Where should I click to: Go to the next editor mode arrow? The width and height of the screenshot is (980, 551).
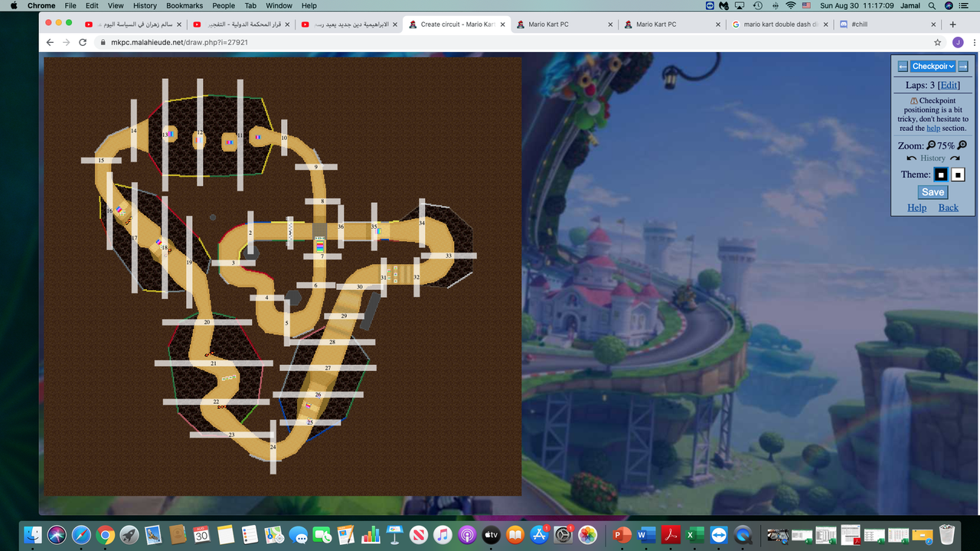(x=963, y=67)
